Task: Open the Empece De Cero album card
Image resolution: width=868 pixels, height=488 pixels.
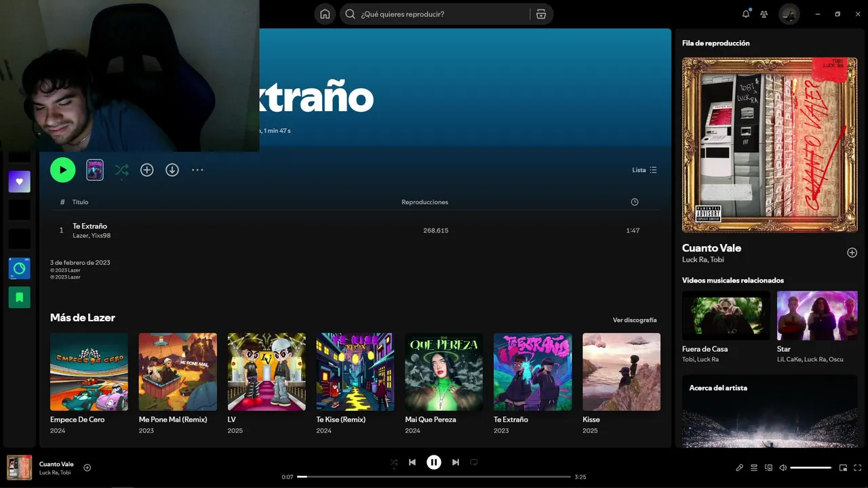Action: click(x=89, y=384)
